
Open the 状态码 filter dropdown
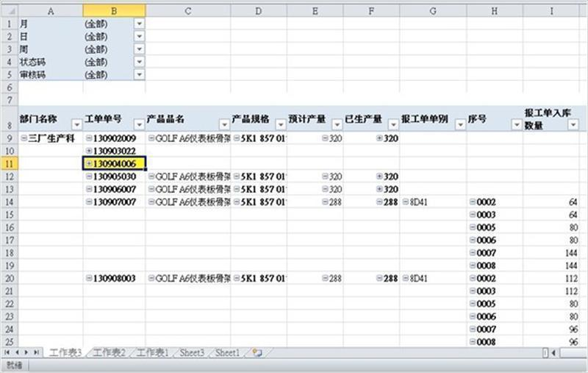(139, 62)
